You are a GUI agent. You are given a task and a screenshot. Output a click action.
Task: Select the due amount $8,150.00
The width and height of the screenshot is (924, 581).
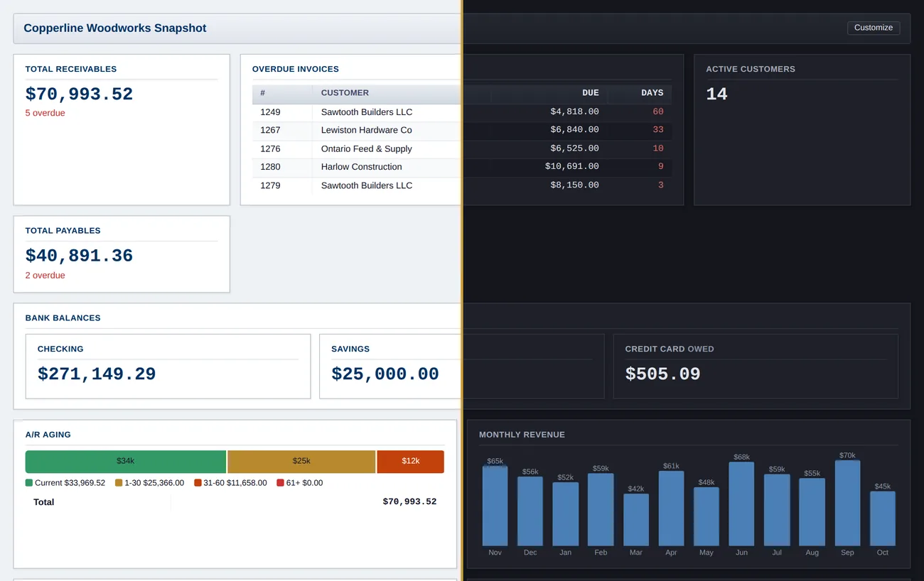(x=574, y=185)
